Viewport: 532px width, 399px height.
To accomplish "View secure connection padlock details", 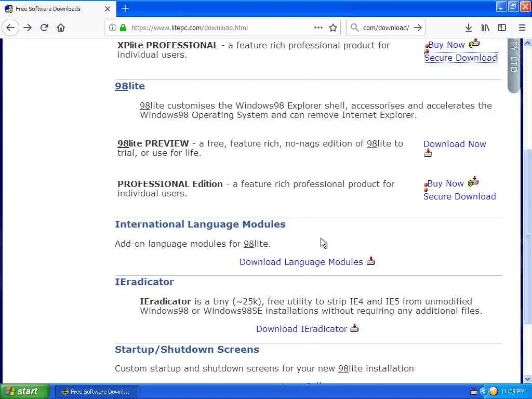I will tap(123, 28).
